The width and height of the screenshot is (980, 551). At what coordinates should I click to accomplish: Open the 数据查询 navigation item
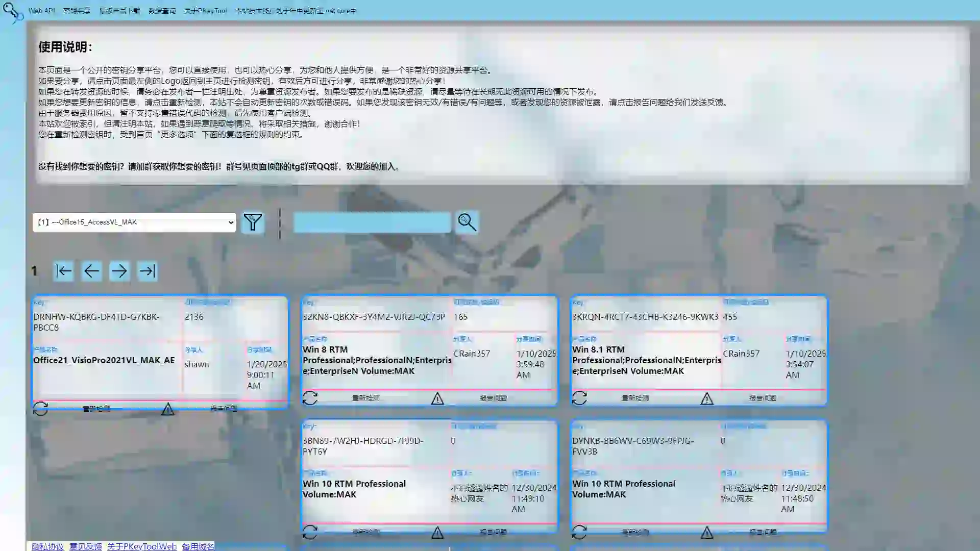tap(162, 10)
